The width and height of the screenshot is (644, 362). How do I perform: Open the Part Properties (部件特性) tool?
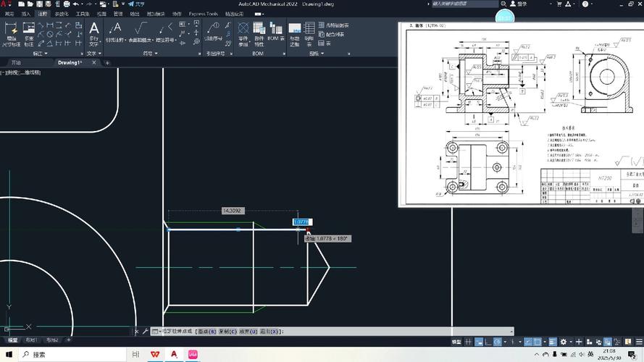[259, 35]
